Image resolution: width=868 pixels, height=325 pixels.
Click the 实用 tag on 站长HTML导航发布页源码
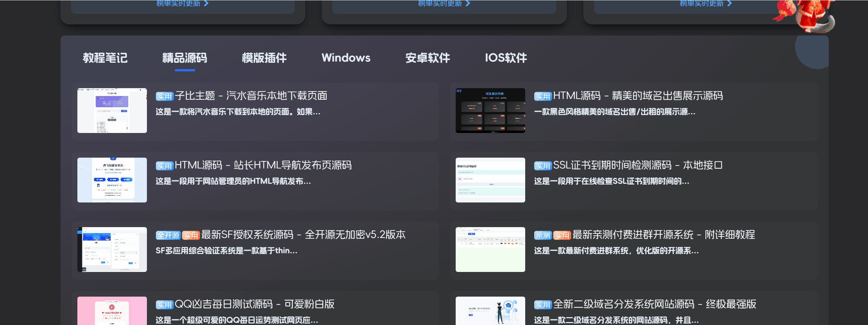(164, 166)
